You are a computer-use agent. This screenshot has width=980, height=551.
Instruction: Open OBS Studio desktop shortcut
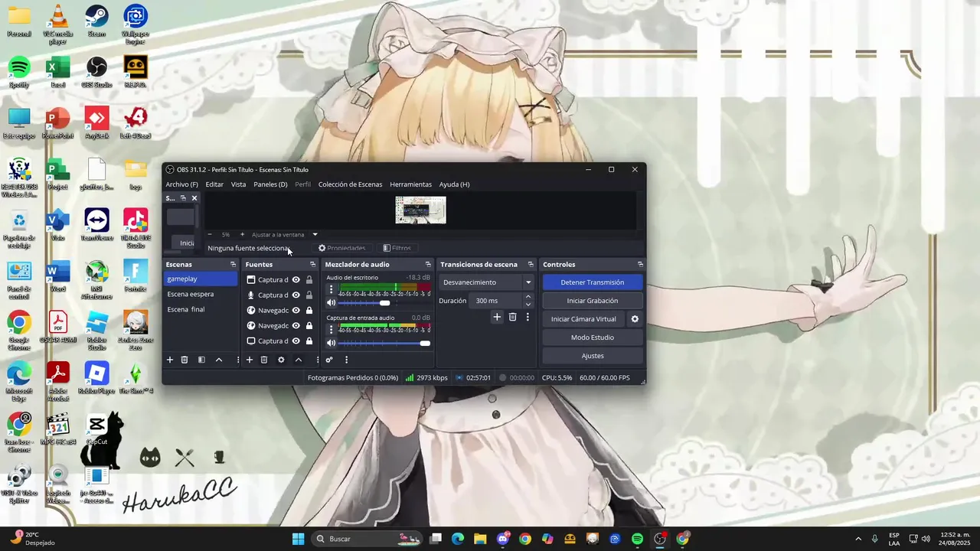[96, 73]
